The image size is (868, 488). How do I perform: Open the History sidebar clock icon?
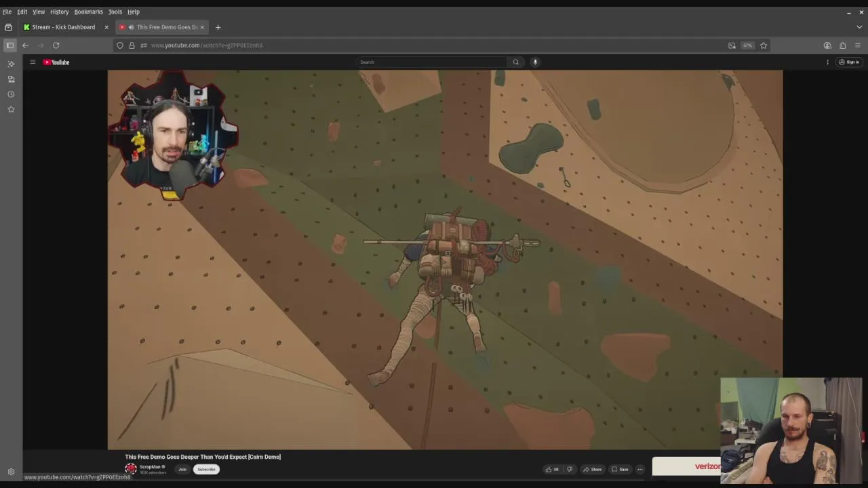pyautogui.click(x=11, y=94)
